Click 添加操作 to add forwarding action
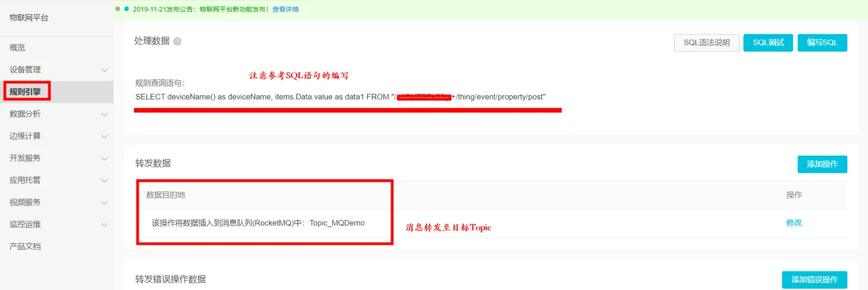 pos(822,164)
